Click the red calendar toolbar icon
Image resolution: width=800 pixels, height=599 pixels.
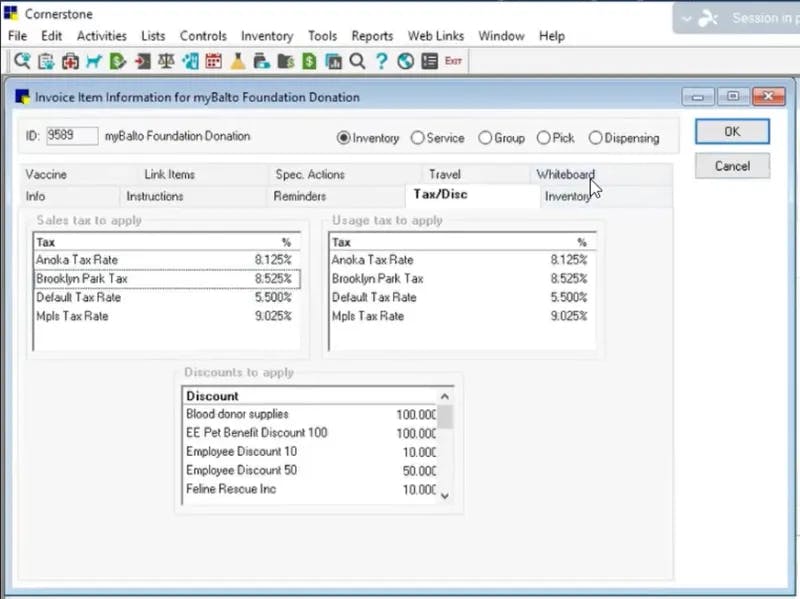coord(213,61)
